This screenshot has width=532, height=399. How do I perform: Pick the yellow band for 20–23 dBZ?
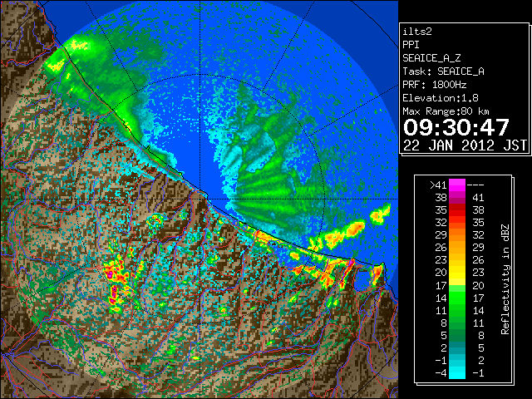[457, 273]
